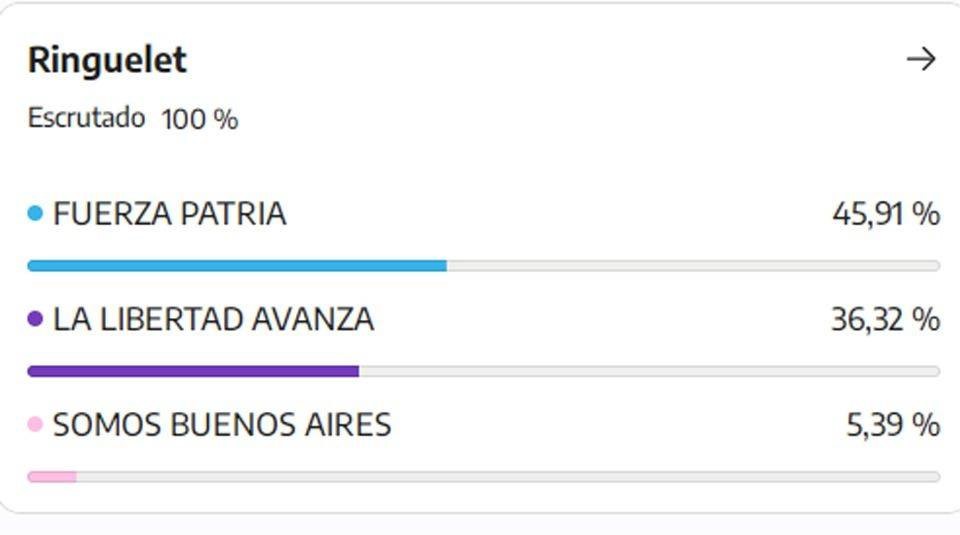The width and height of the screenshot is (960, 535).
Task: Click the pink SOMOS BUENOS AIRES progress bar
Action: (52, 477)
